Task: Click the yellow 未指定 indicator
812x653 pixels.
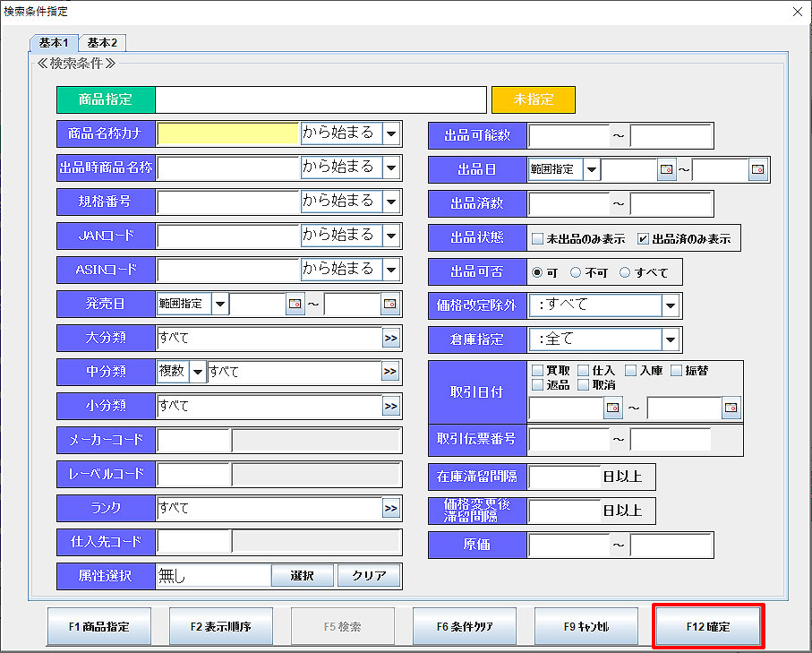Action: pos(533,99)
